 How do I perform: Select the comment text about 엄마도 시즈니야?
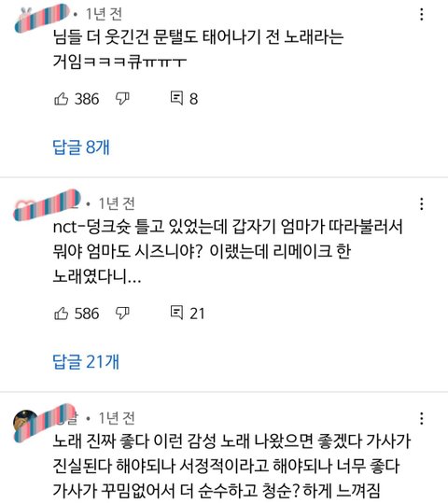[x=228, y=252]
